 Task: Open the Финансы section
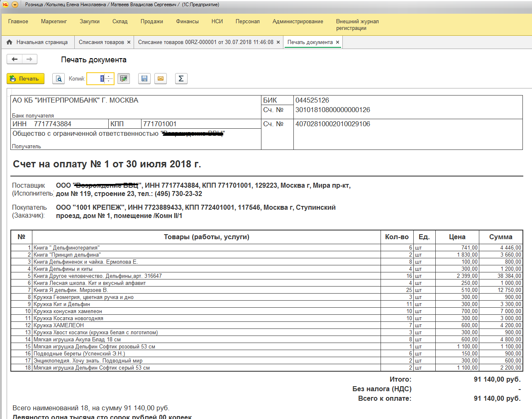[x=187, y=22]
